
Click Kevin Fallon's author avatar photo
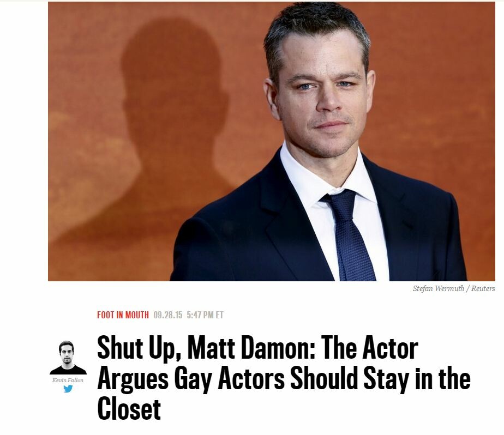pos(68,358)
